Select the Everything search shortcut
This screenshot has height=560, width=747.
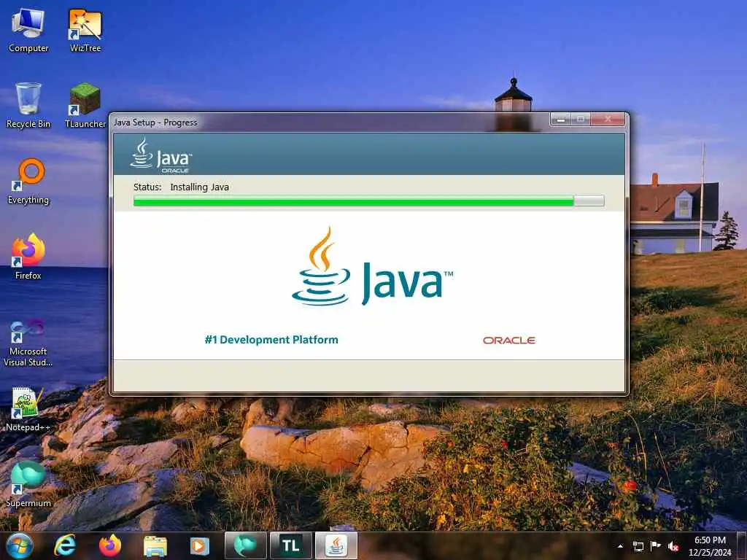[28, 182]
